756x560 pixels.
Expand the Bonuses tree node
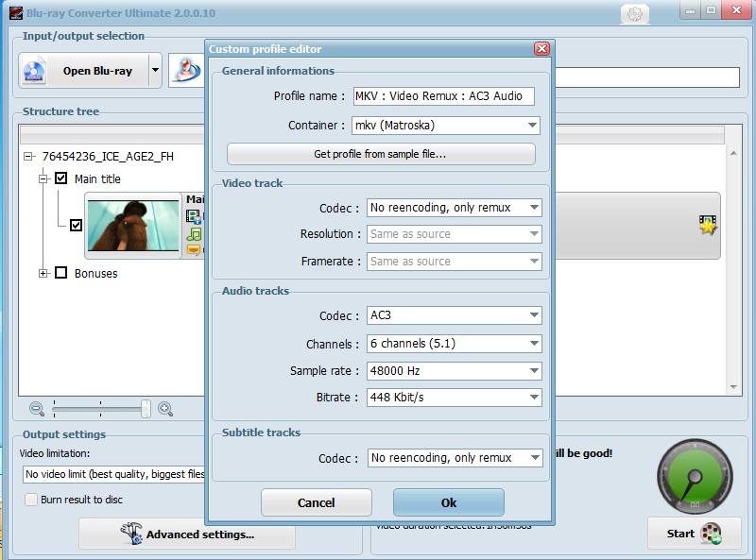[43, 273]
